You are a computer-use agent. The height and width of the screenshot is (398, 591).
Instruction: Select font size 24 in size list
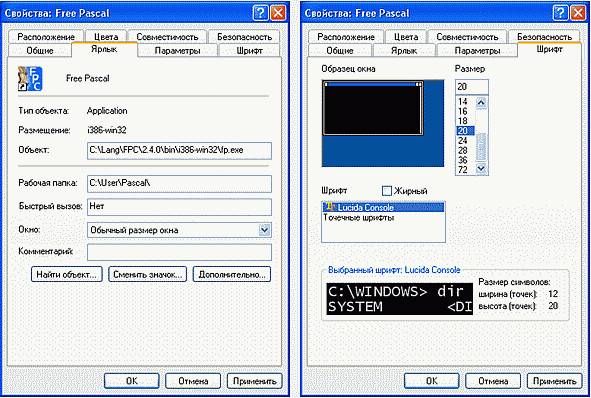(463, 141)
